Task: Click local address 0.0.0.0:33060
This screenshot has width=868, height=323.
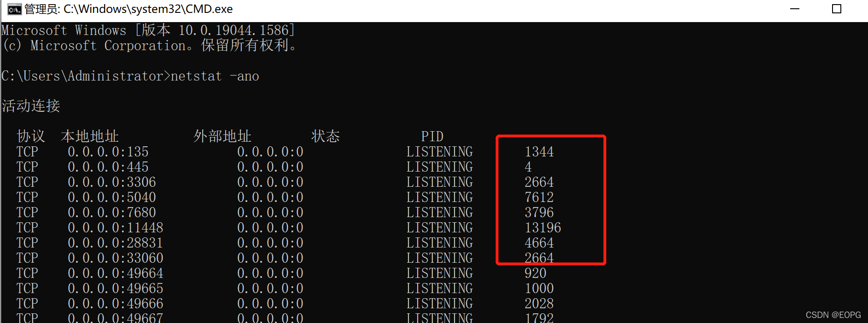Action: point(116,258)
